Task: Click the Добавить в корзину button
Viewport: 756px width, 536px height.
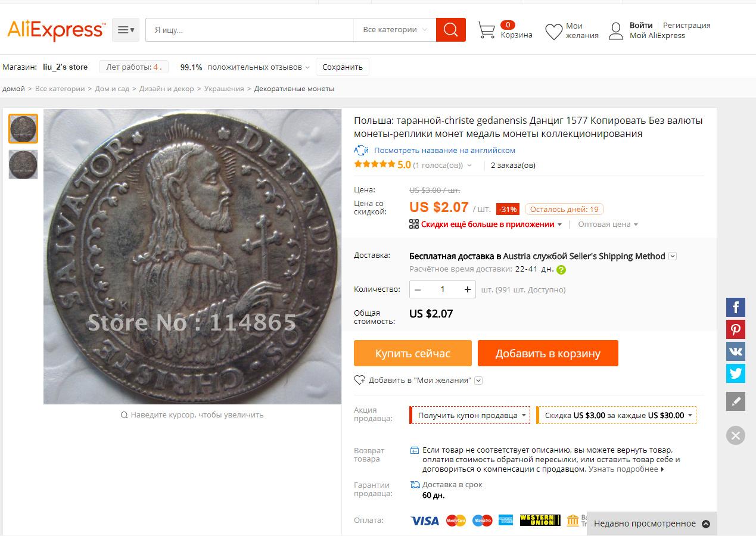Action: pyautogui.click(x=548, y=353)
